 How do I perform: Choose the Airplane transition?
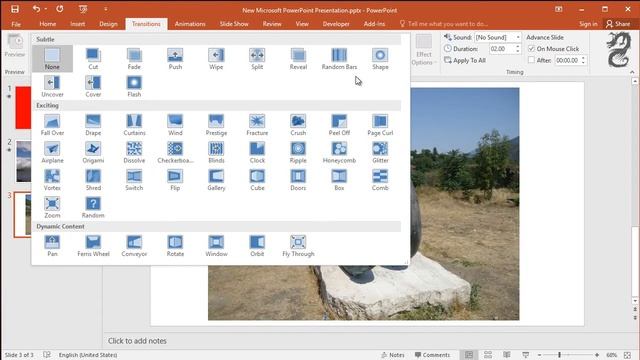point(52,152)
